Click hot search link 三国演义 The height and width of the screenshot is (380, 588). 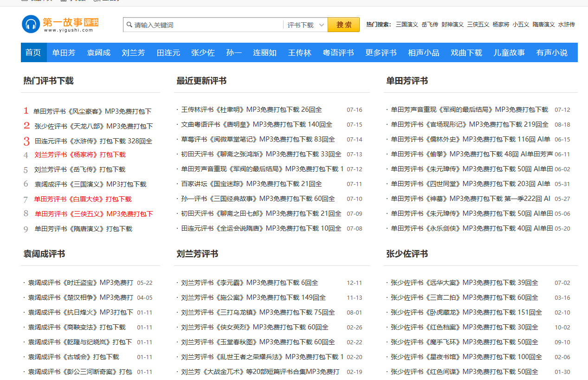407,25
